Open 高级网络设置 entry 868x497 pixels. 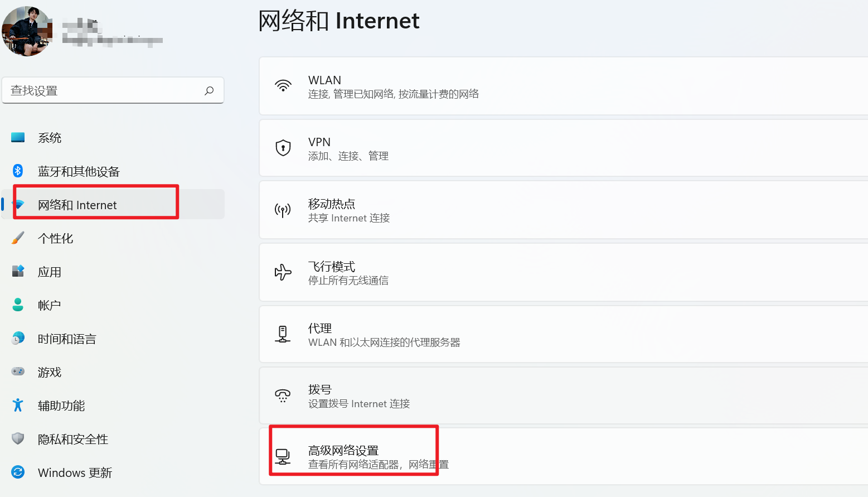coord(564,457)
